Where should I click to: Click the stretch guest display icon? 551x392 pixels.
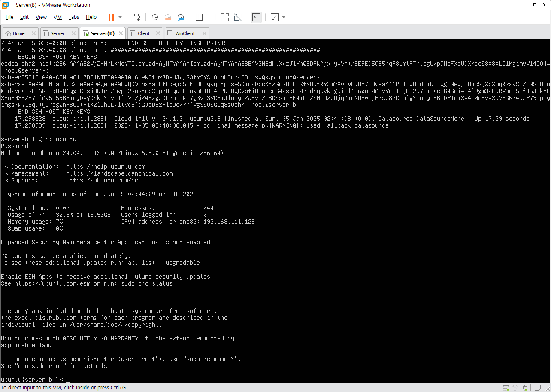(x=275, y=17)
